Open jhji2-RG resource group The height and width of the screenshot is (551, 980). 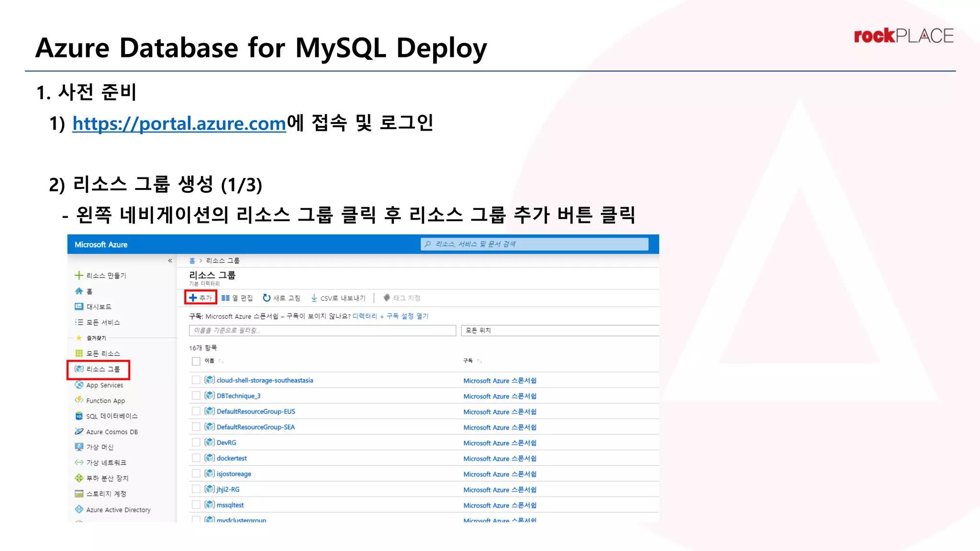point(228,489)
